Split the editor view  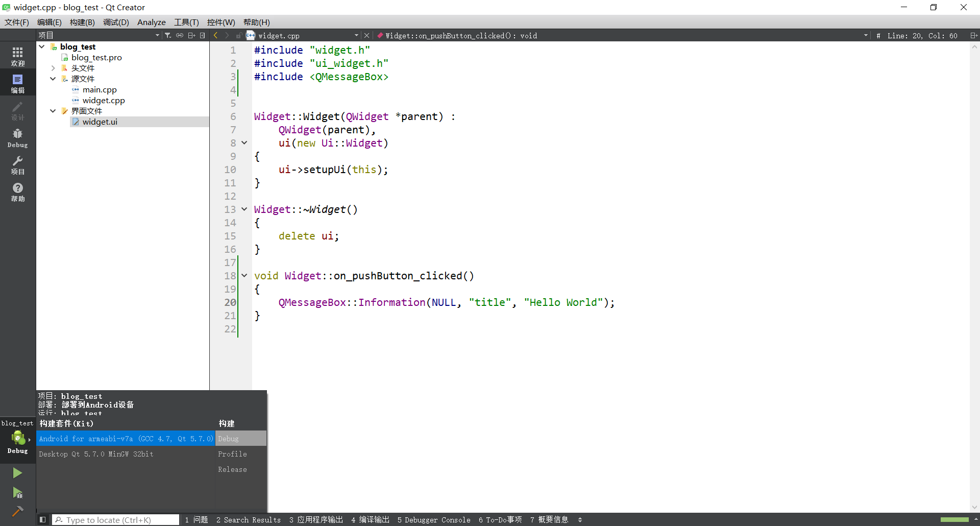[x=973, y=35]
